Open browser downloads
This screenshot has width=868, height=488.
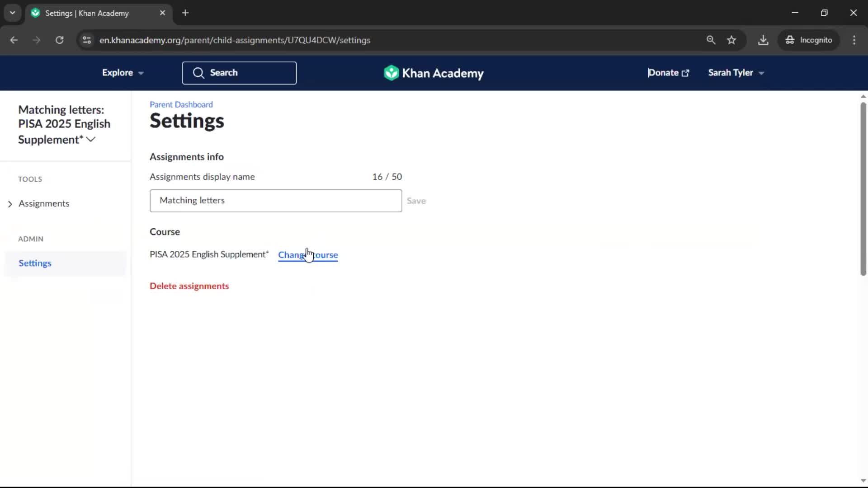click(763, 40)
